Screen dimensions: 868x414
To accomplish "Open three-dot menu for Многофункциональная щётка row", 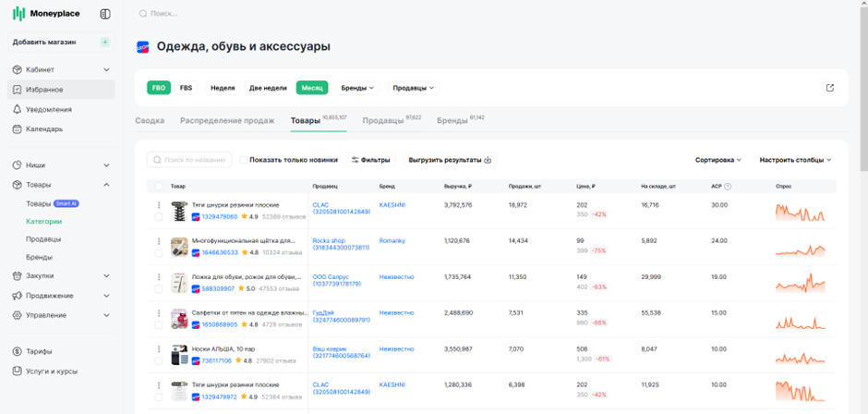I will coord(159,241).
